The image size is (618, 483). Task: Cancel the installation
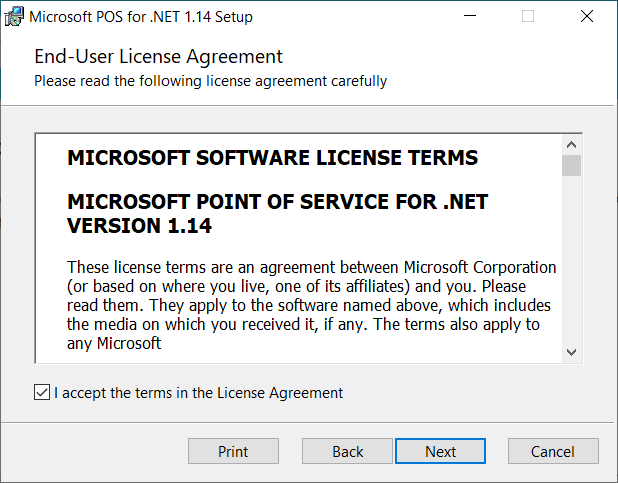click(553, 451)
